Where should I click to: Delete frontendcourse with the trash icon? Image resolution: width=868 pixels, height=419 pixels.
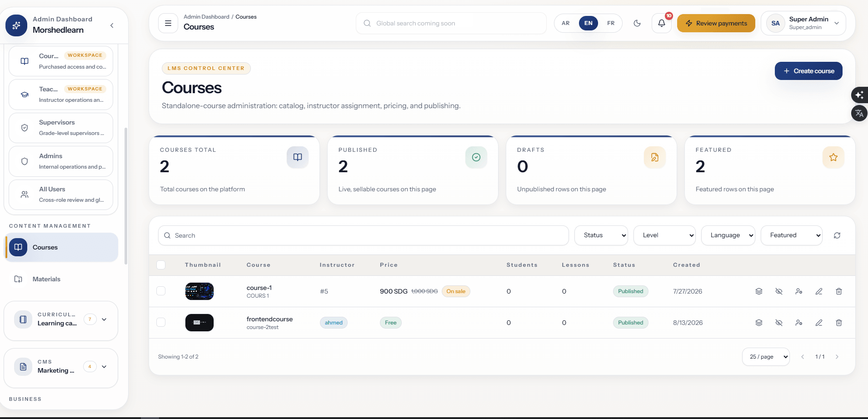[x=839, y=323]
